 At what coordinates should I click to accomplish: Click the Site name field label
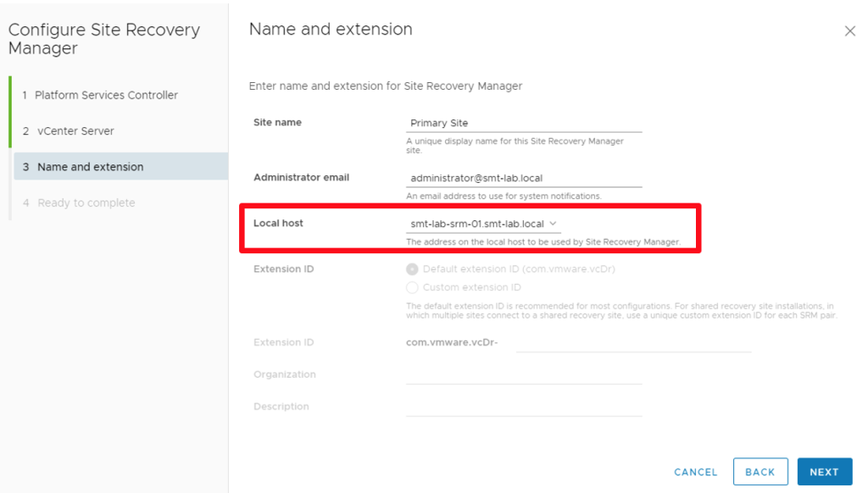277,123
